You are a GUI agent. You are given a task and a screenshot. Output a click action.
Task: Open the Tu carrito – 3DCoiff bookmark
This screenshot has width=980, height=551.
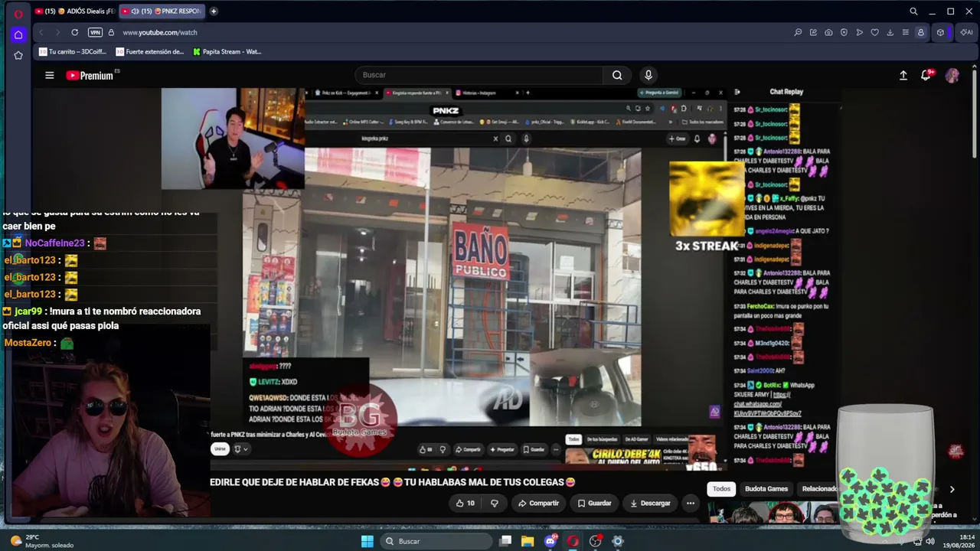[x=73, y=52]
